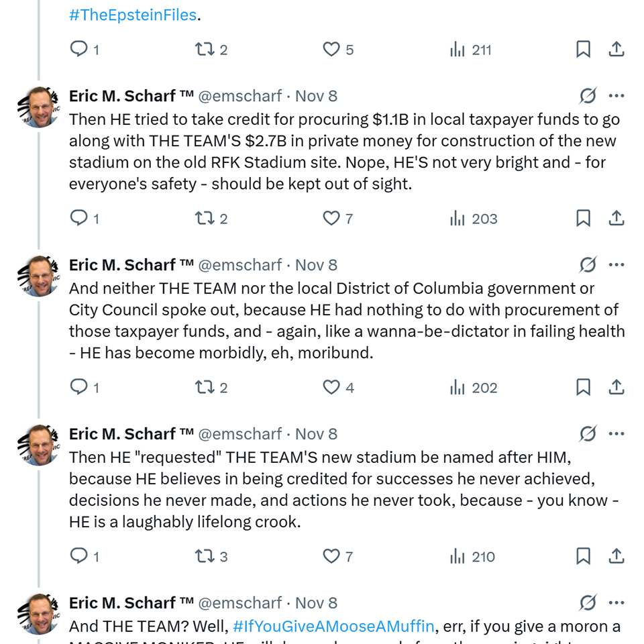
Task: Repost the District of Columbia government post
Action: pos(204,387)
